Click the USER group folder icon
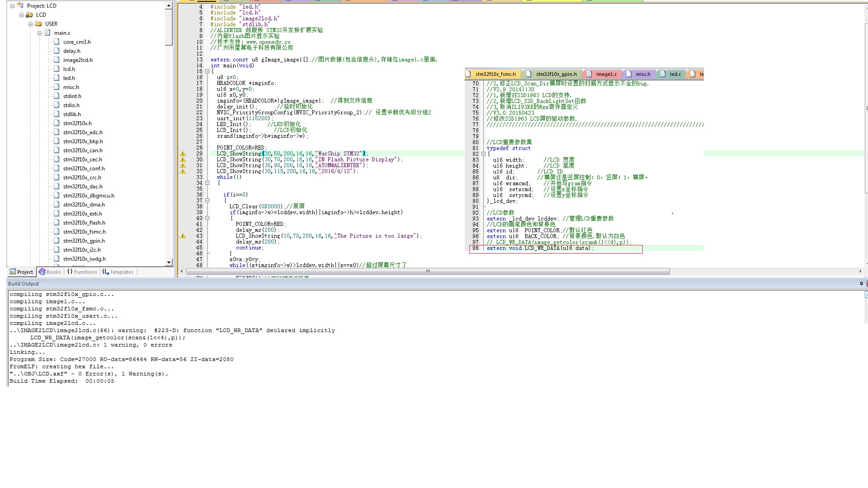Screen dimensions: 868x488 coord(38,24)
